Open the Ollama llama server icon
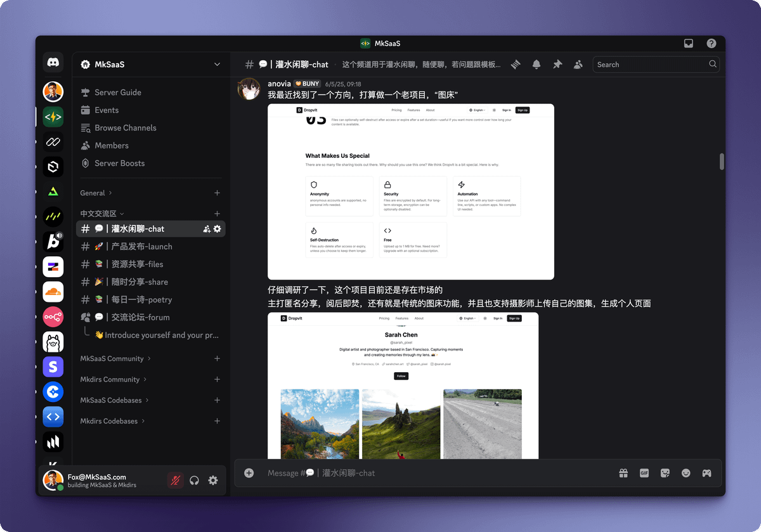Viewport: 761px width, 532px height. (53, 342)
